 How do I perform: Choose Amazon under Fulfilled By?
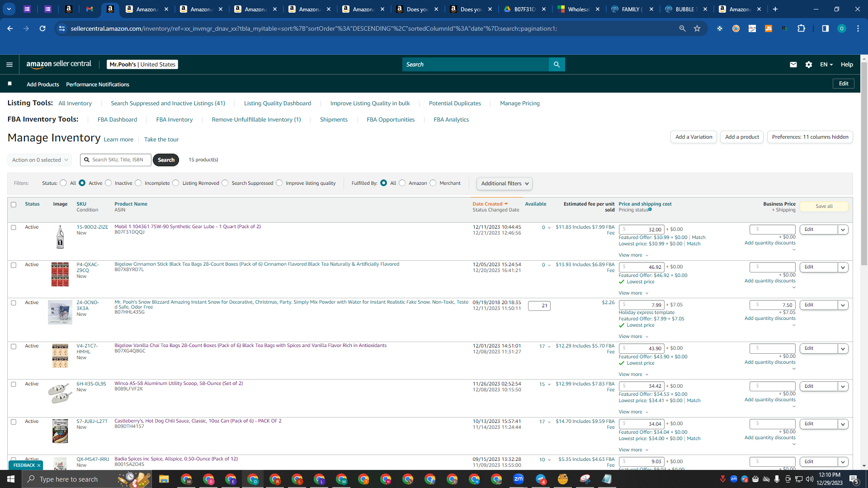click(x=402, y=183)
